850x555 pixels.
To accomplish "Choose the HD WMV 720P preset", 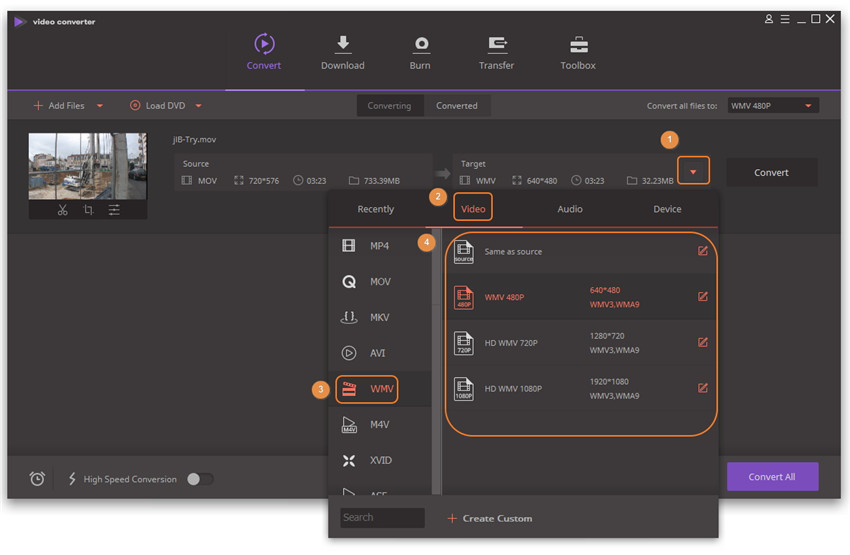I will point(581,343).
